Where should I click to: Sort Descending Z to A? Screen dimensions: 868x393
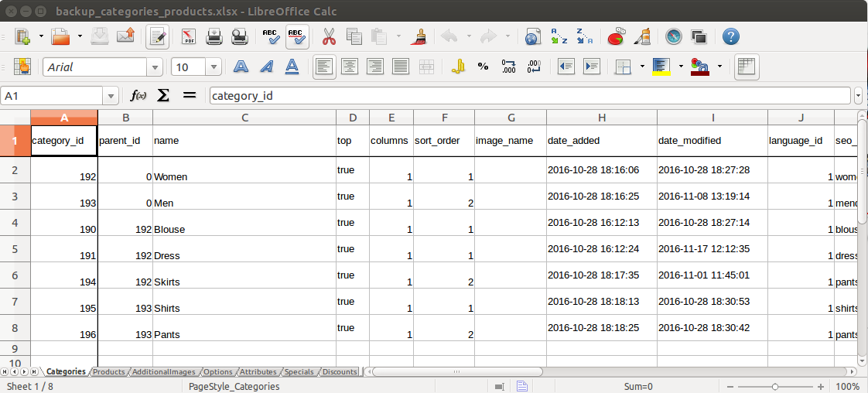point(584,36)
